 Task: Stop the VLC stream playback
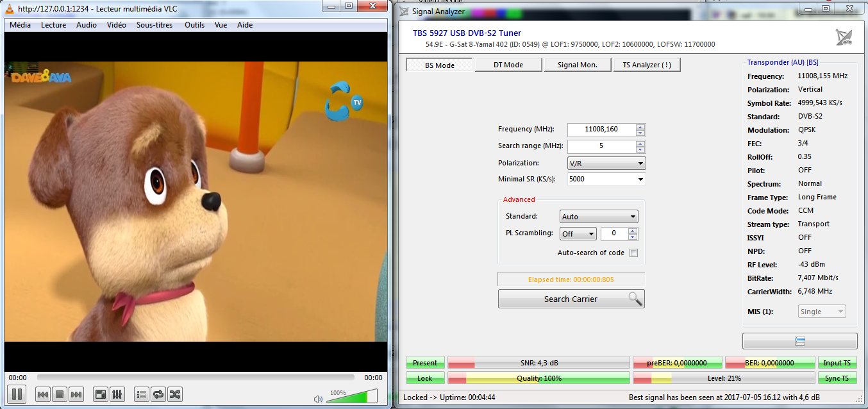point(60,394)
